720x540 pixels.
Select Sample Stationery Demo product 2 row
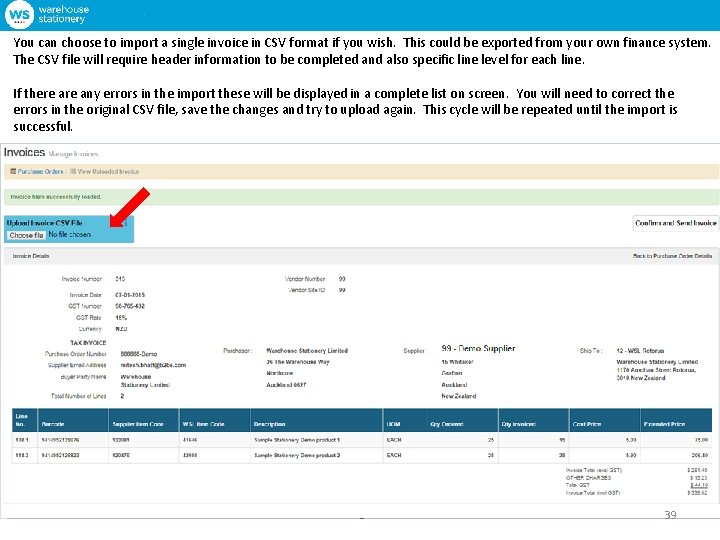362,455
